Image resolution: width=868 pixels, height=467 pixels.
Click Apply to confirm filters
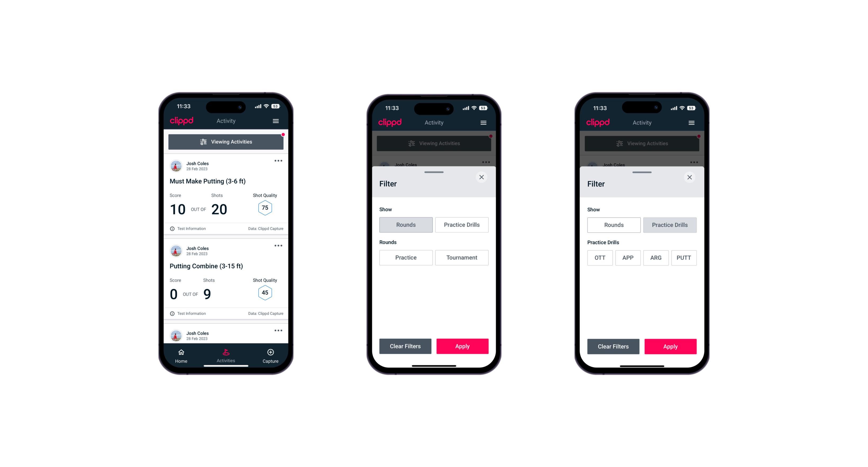[x=463, y=346]
